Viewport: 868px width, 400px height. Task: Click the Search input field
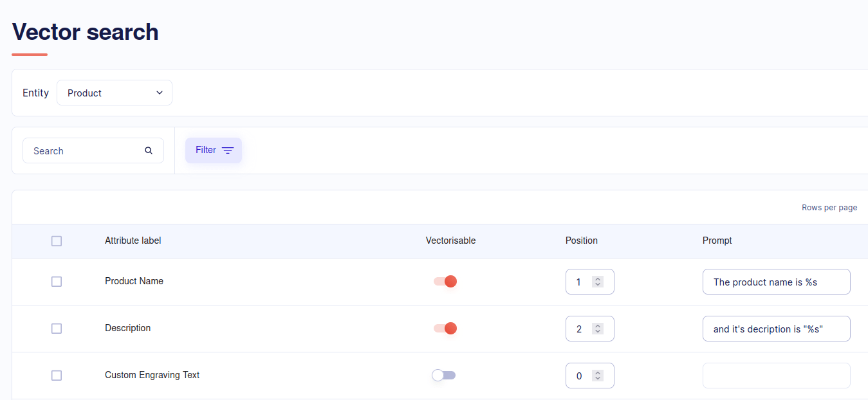click(x=84, y=150)
